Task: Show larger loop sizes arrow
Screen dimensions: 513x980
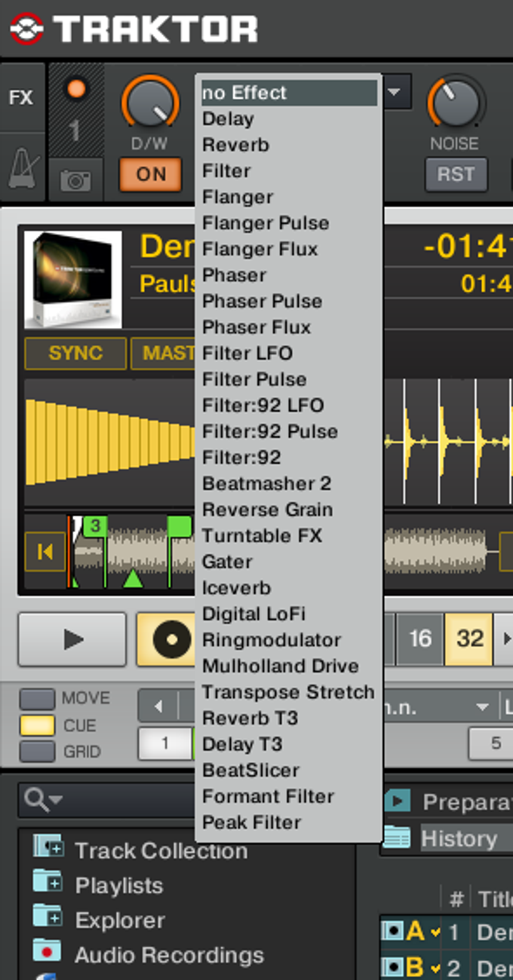Action: click(x=505, y=640)
